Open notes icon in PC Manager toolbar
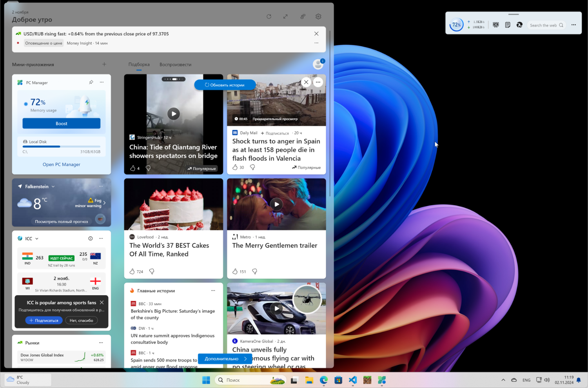This screenshot has width=588, height=388. [x=508, y=25]
